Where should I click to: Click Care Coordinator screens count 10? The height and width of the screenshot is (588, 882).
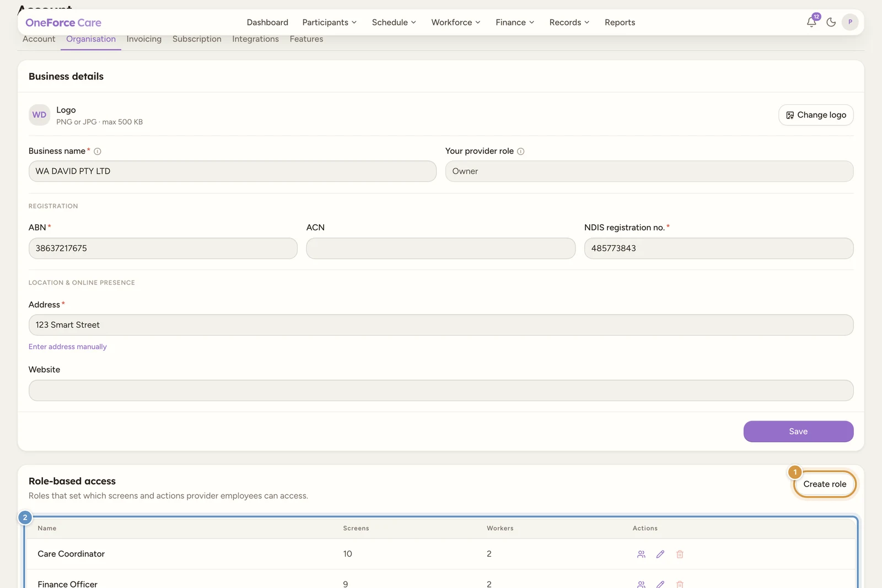pos(348,554)
